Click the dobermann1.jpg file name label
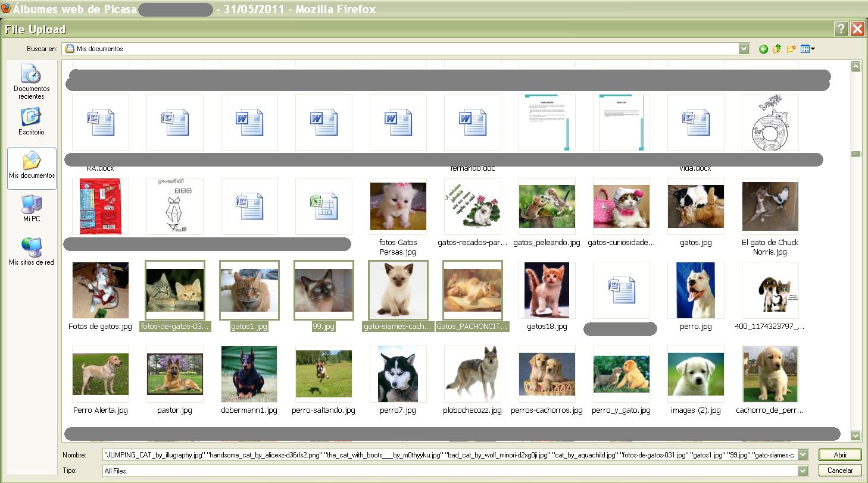868x483 pixels. (x=249, y=410)
